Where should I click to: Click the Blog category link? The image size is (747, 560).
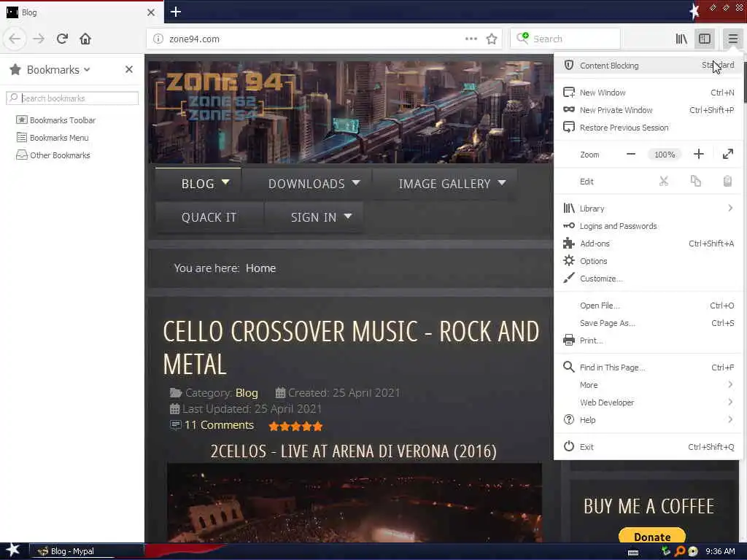(247, 393)
